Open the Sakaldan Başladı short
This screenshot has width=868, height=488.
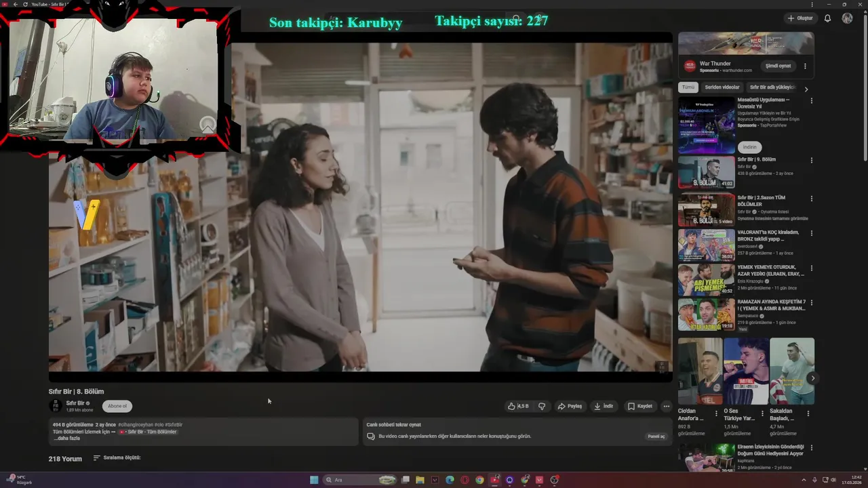[x=792, y=371]
